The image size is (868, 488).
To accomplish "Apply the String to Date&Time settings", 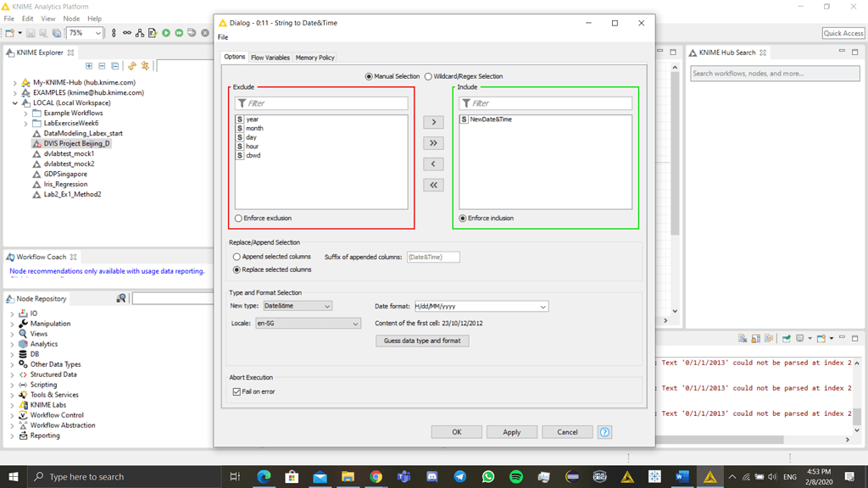I will [512, 431].
